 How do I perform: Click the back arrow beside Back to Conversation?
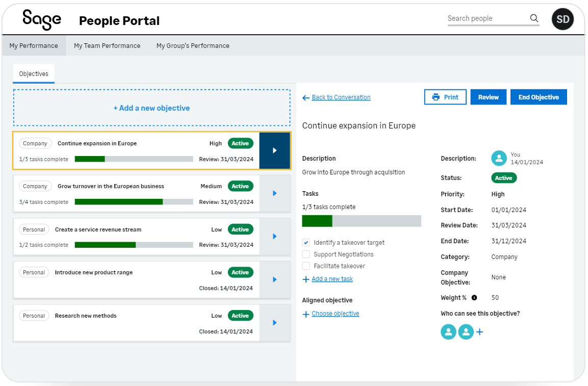point(306,97)
